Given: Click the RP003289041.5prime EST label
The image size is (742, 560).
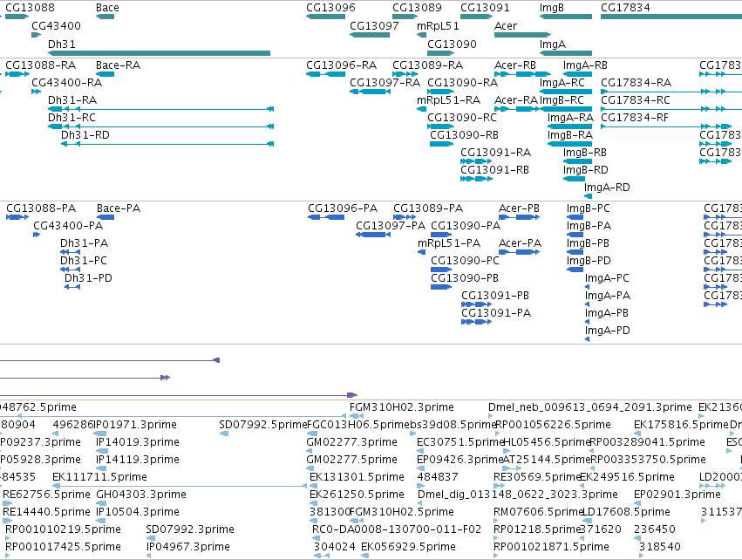Looking at the screenshot, I should point(647,442).
